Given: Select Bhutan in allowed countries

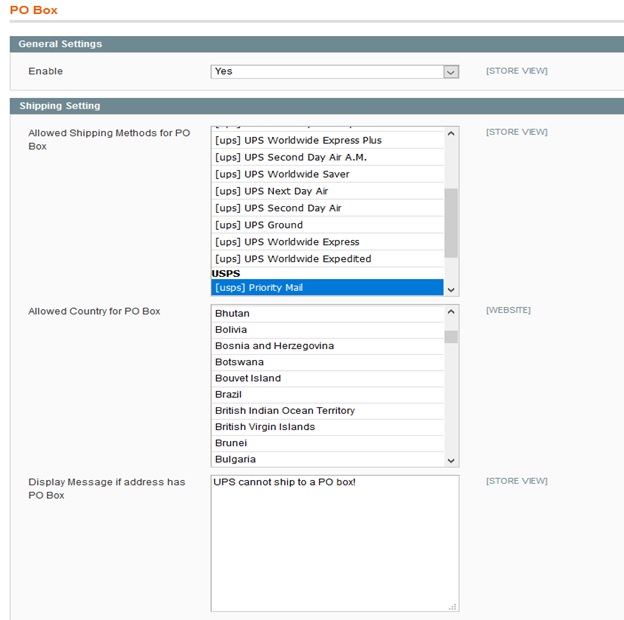Looking at the screenshot, I should [x=328, y=314].
